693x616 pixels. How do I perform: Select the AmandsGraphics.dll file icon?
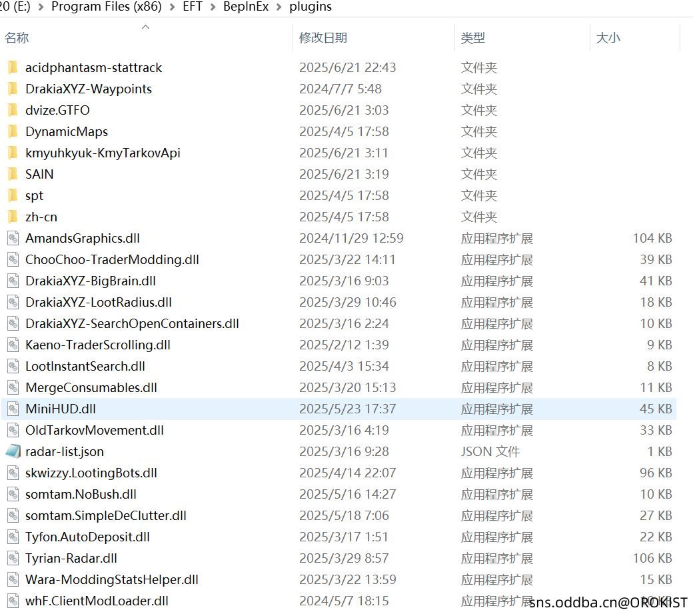(x=13, y=239)
